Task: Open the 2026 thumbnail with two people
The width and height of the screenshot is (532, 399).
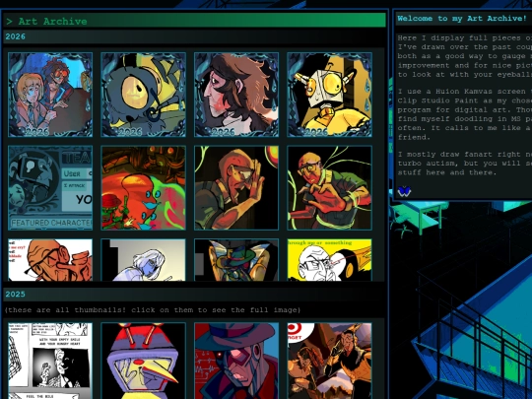Action: [50, 95]
